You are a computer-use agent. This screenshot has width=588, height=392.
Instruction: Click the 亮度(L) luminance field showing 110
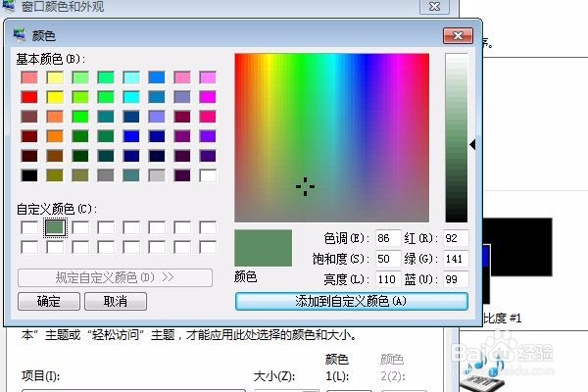click(x=388, y=279)
